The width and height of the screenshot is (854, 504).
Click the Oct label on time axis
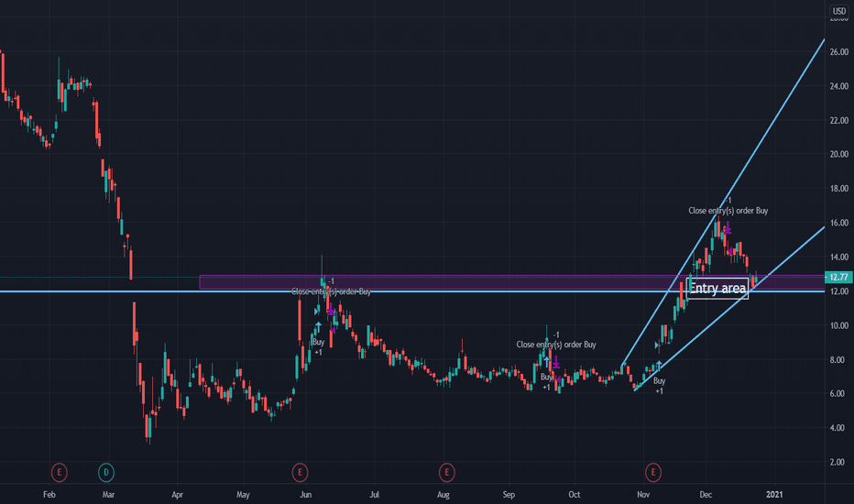(x=574, y=495)
